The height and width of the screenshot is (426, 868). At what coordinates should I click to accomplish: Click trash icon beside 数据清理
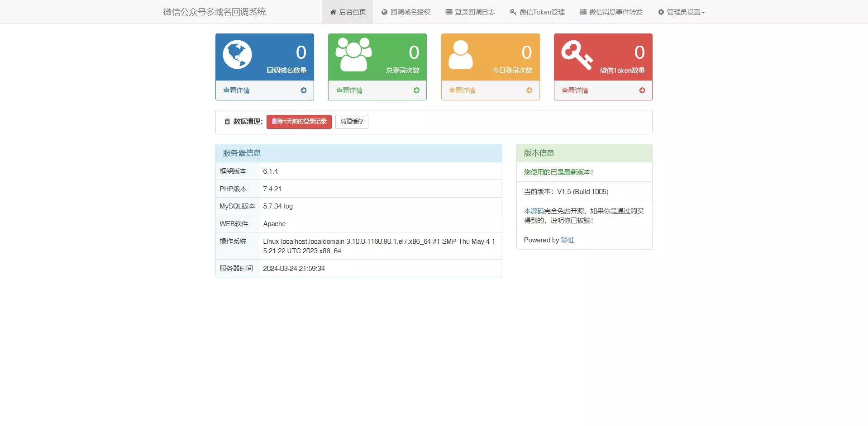click(x=227, y=122)
